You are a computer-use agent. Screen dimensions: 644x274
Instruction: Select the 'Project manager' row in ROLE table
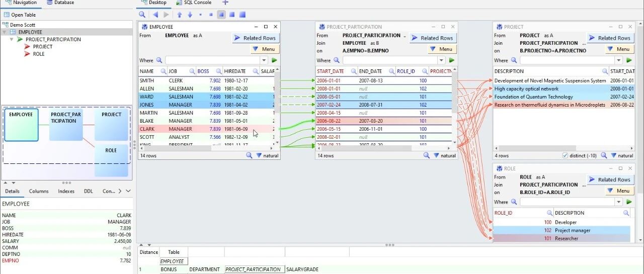[561, 230]
